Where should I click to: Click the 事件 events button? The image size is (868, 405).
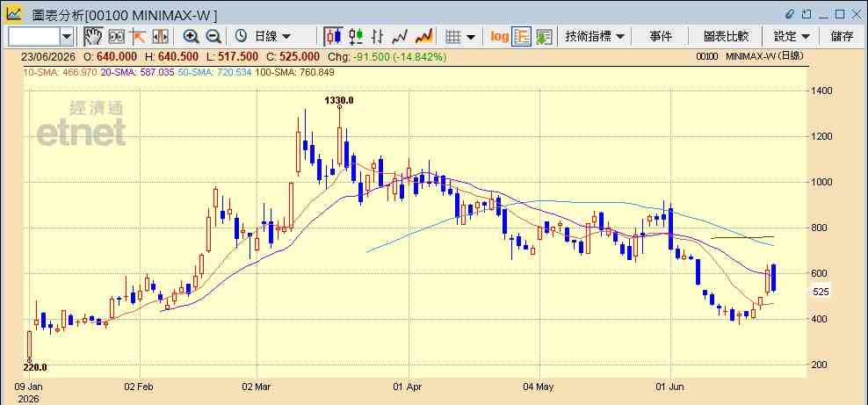661,37
